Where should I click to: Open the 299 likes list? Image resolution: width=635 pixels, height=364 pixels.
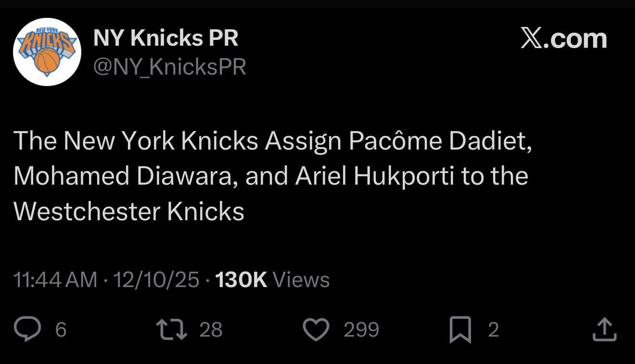pos(361,330)
